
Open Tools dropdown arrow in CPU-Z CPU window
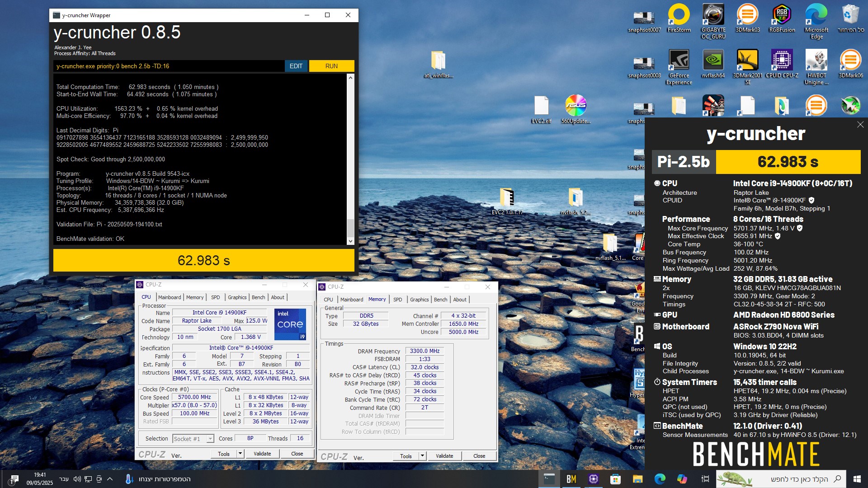point(240,454)
